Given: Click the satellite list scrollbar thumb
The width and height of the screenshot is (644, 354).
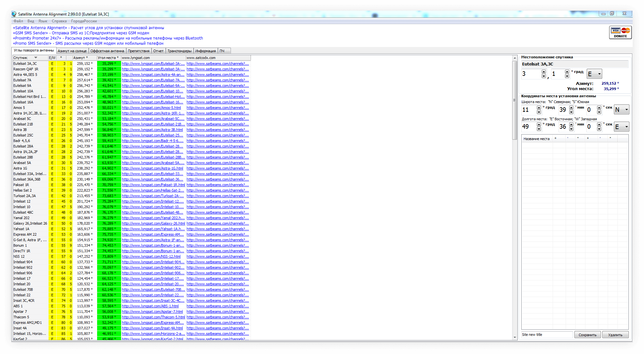Looking at the screenshot, I should click(x=515, y=100).
